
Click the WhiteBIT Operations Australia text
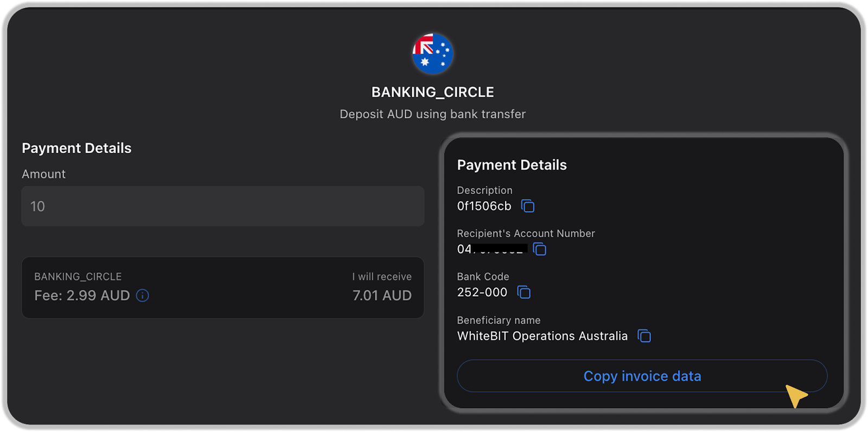tap(542, 336)
